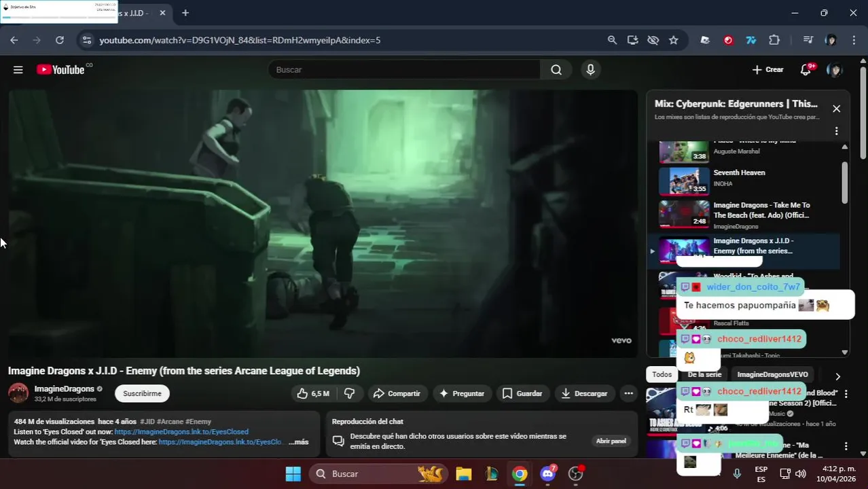
Task: Click the Compartir share button
Action: pos(398,393)
